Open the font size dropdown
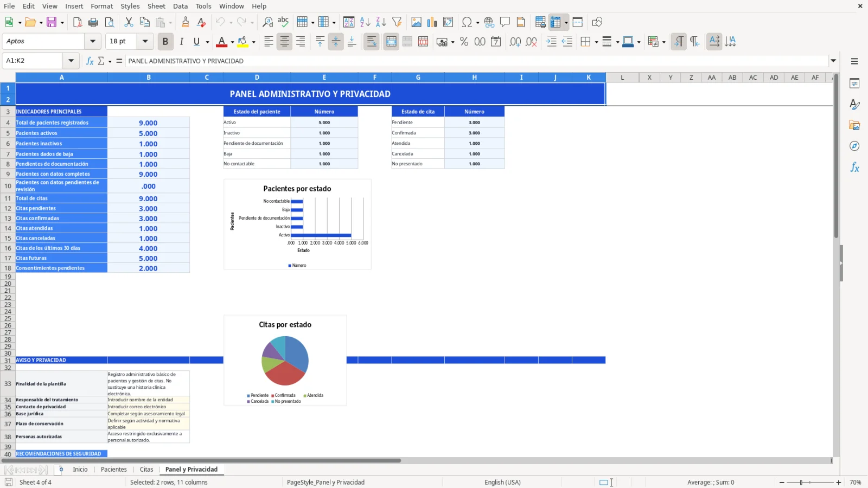The height and width of the screenshot is (488, 868). click(145, 41)
